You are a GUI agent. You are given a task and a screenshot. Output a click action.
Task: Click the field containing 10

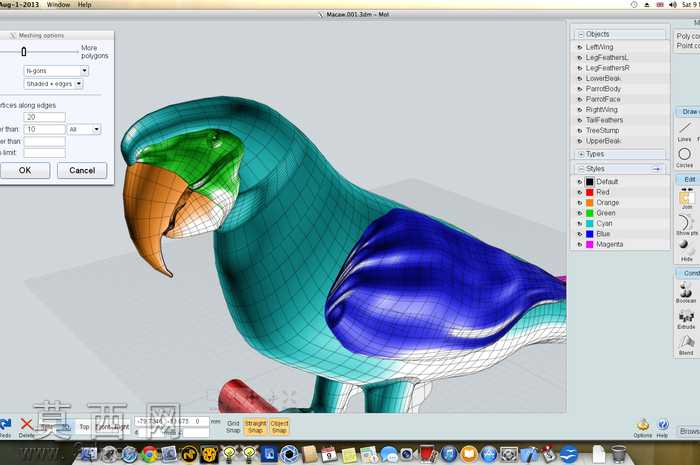click(44, 129)
